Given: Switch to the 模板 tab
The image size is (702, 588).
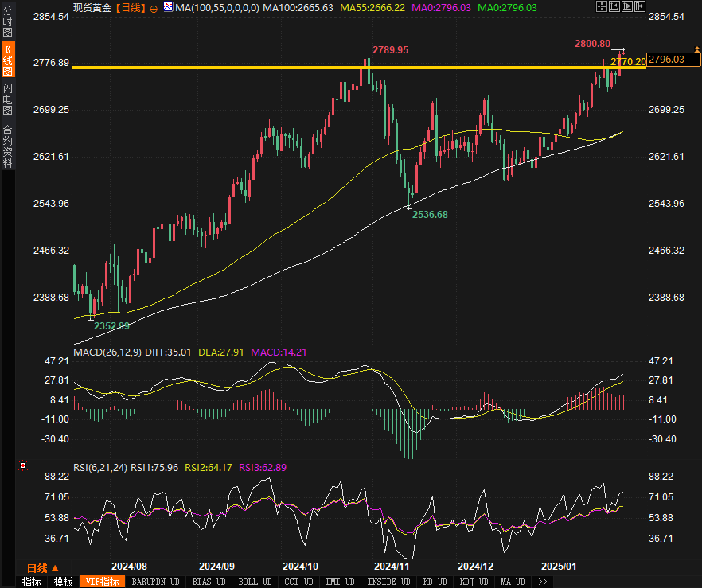Looking at the screenshot, I should (x=64, y=582).
